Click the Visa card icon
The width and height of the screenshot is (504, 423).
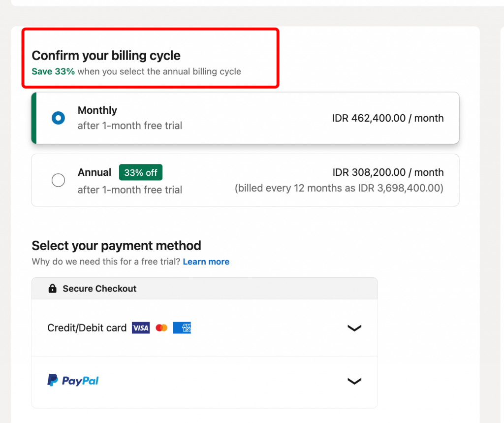[140, 327]
